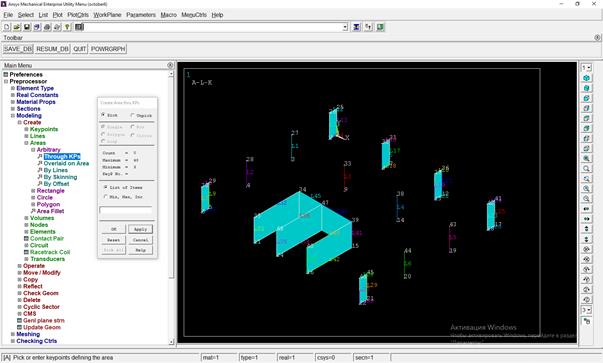
Task: Click the Contact Manager icon
Action: (x=380, y=27)
